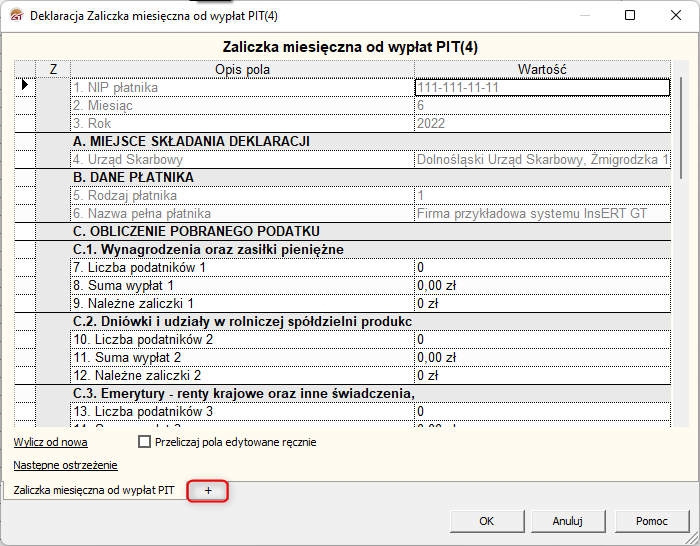Toggle Przeliczaj pola edytowane ręcznie checkbox
The height and width of the screenshot is (546, 700).
[144, 442]
